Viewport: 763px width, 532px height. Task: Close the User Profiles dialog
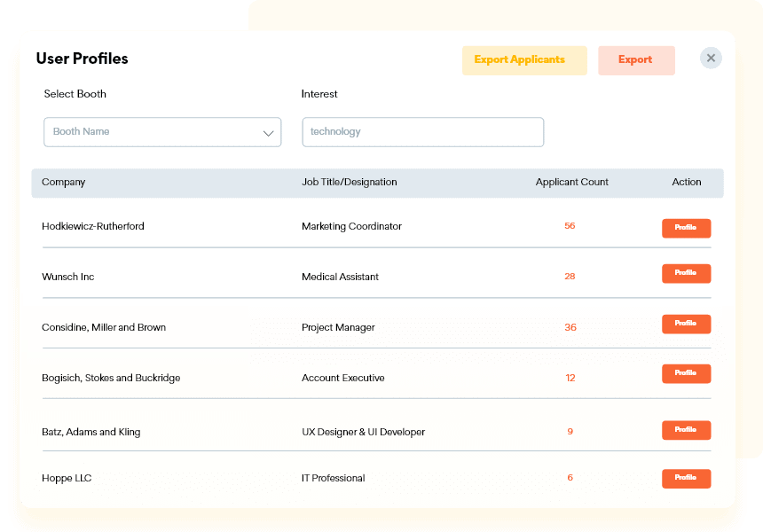(x=711, y=59)
